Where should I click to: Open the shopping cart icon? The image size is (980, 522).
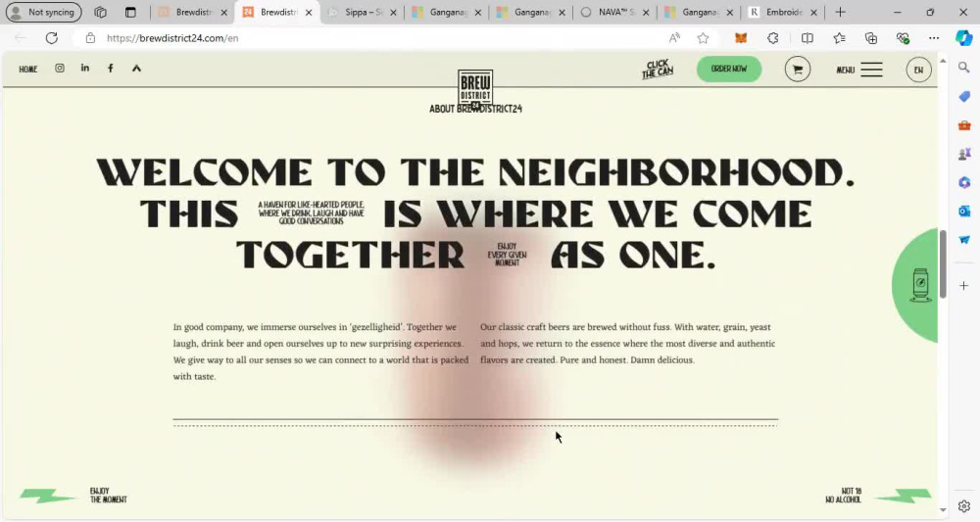tap(798, 70)
